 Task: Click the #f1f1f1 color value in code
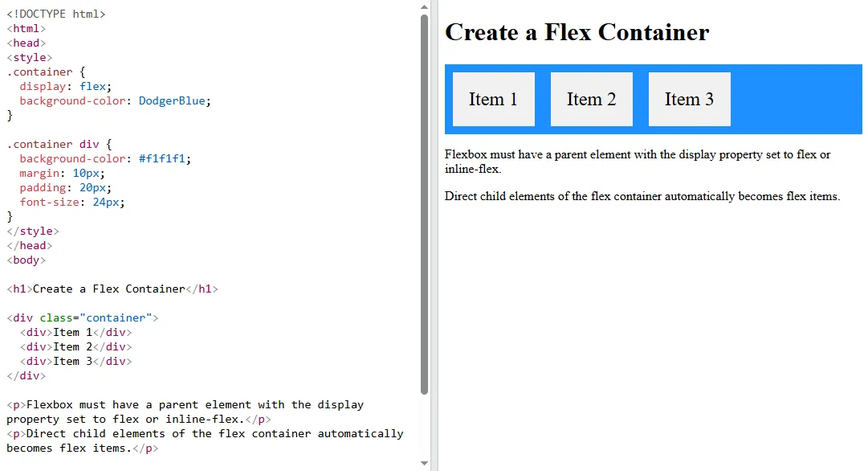(165, 159)
